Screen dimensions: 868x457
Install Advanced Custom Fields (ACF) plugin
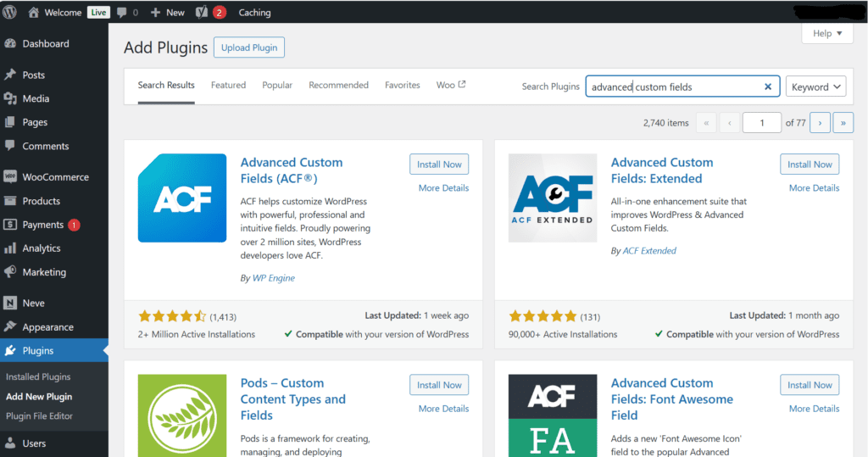pyautogui.click(x=439, y=164)
